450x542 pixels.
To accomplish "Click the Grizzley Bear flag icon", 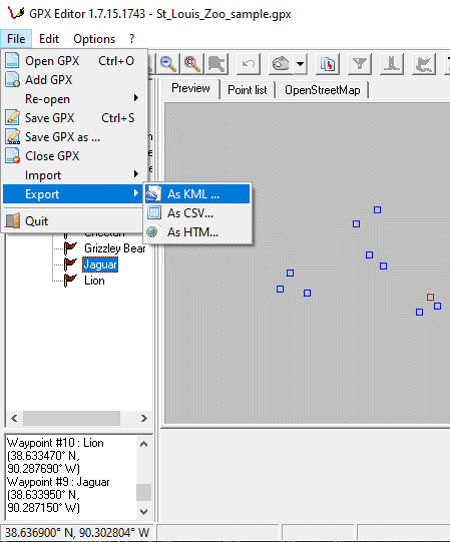I will point(70,248).
